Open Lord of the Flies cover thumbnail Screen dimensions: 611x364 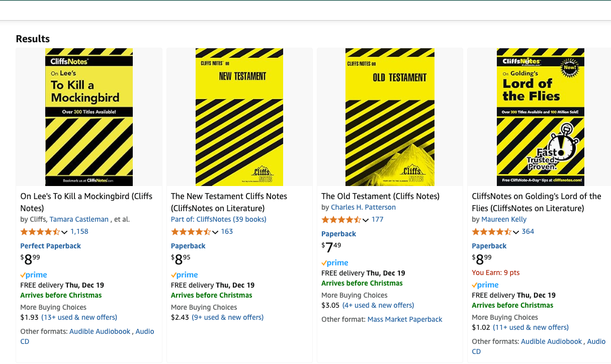point(541,117)
